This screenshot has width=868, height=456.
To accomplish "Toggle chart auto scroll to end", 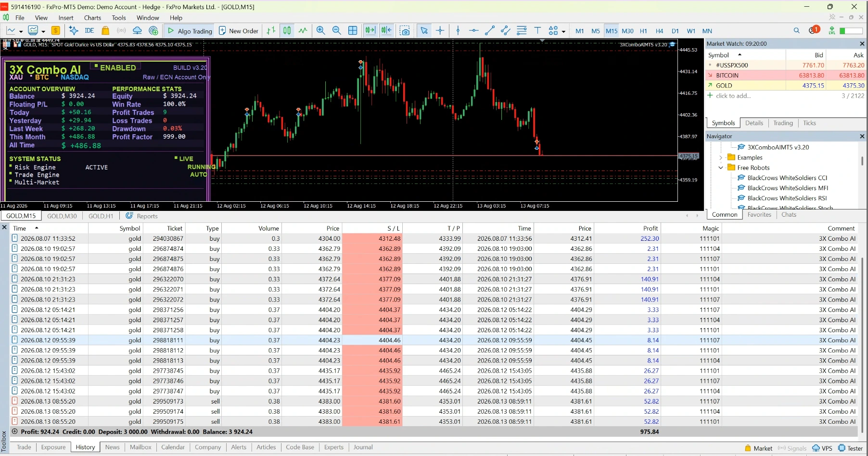I will point(370,31).
